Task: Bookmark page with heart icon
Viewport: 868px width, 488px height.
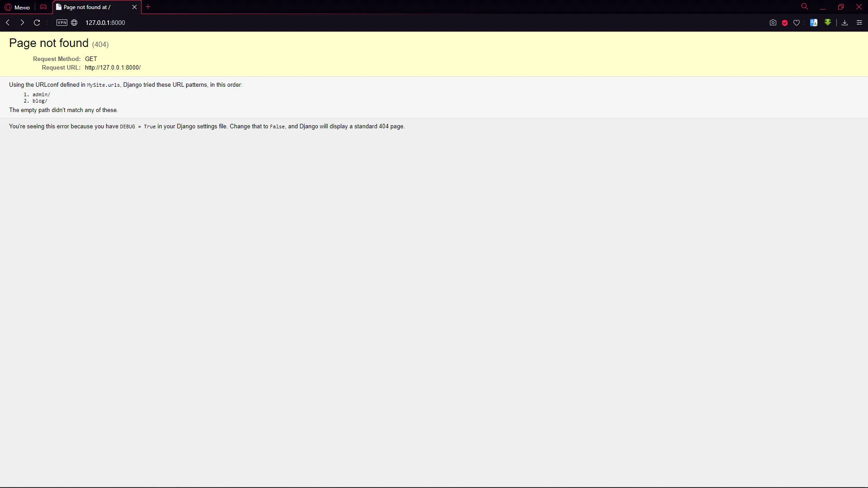Action: (797, 23)
